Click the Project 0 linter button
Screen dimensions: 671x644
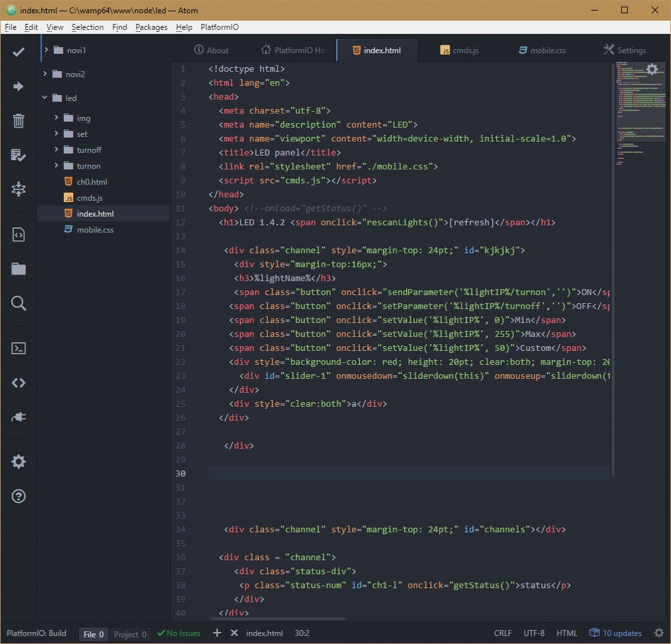tap(130, 634)
